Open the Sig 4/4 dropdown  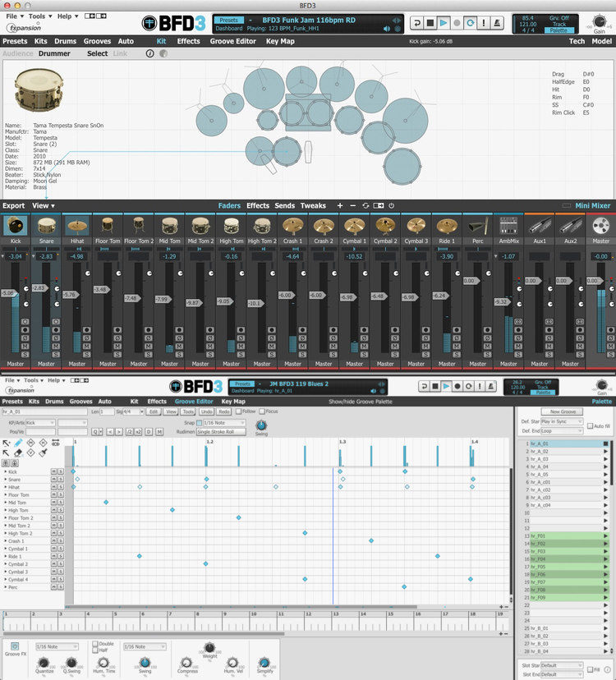point(134,411)
